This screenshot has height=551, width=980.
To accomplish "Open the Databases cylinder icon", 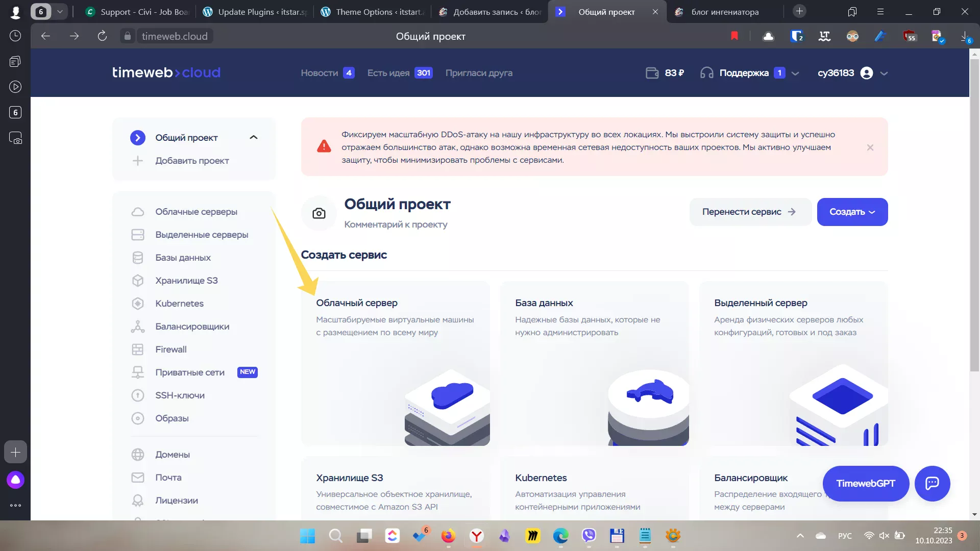I will tap(138, 258).
